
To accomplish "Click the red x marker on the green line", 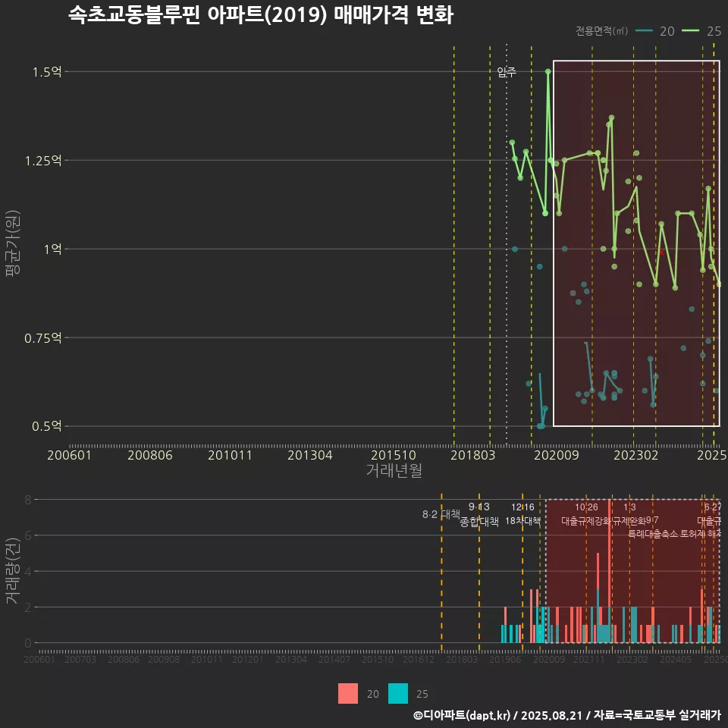I will pyautogui.click(x=662, y=252).
